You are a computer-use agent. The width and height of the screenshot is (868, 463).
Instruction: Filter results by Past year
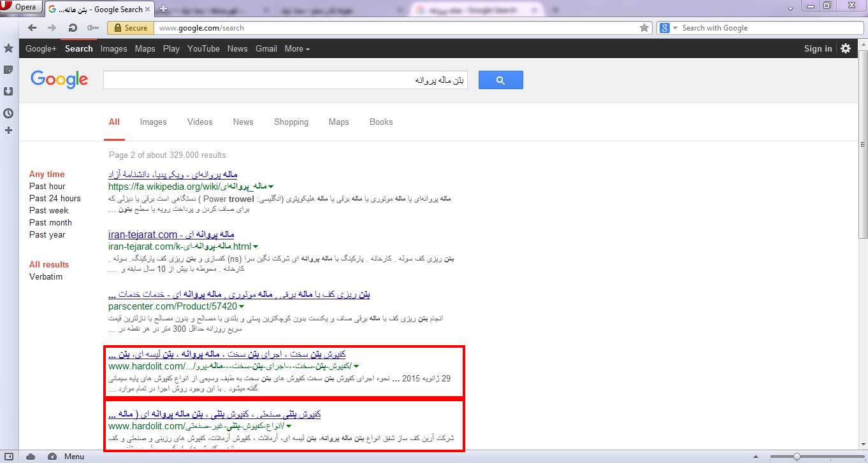tap(47, 234)
